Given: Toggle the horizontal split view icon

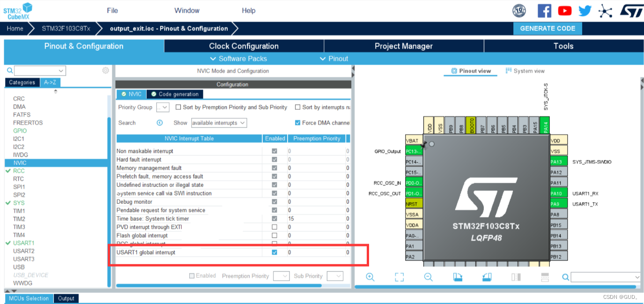Looking at the screenshot, I should [545, 277].
